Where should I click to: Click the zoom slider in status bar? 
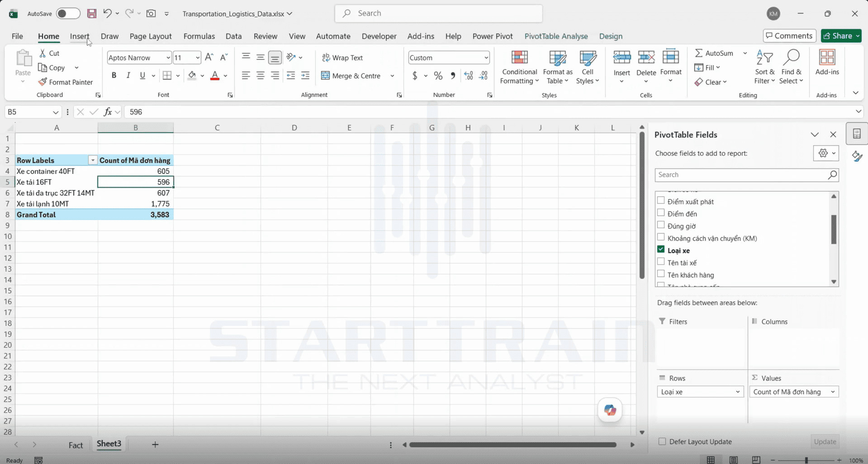(806, 460)
